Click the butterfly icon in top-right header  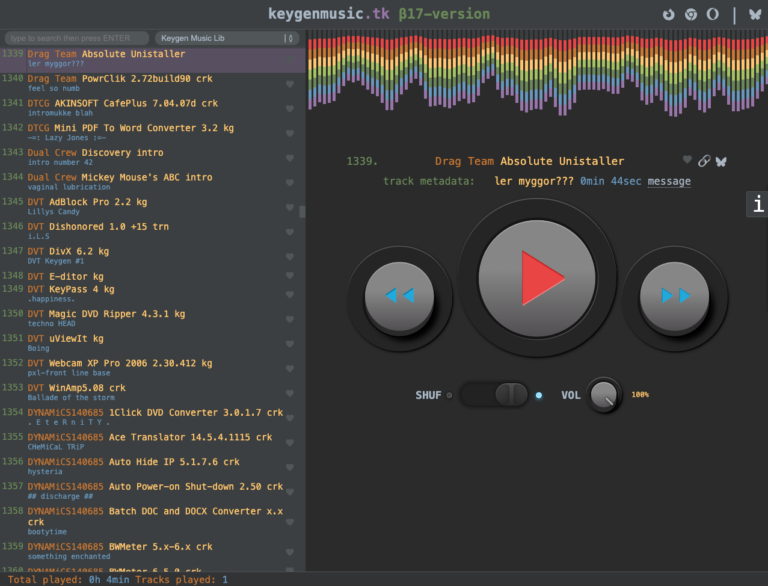click(x=755, y=14)
